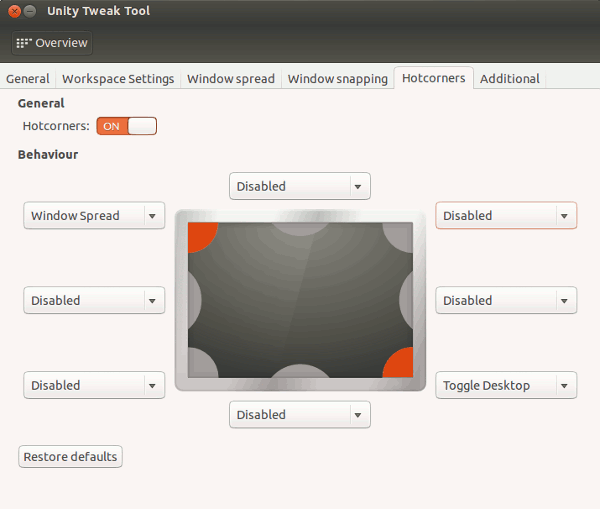Switch to the General tab
Screen dimensions: 600x509
point(28,78)
